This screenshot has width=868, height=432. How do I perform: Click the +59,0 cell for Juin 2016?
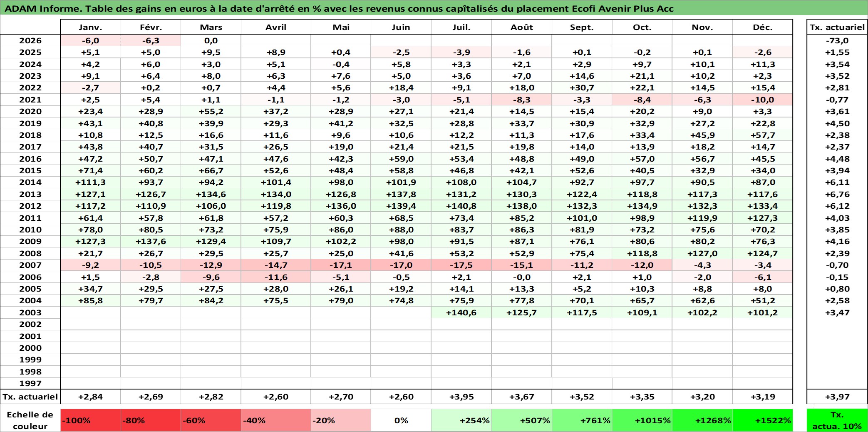401,159
